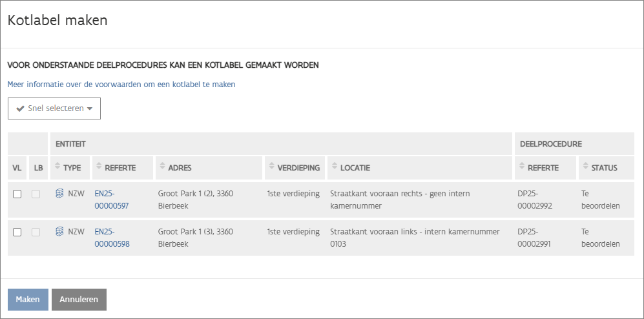
Task: Cancel with the Annuleren button
Action: pyautogui.click(x=79, y=300)
